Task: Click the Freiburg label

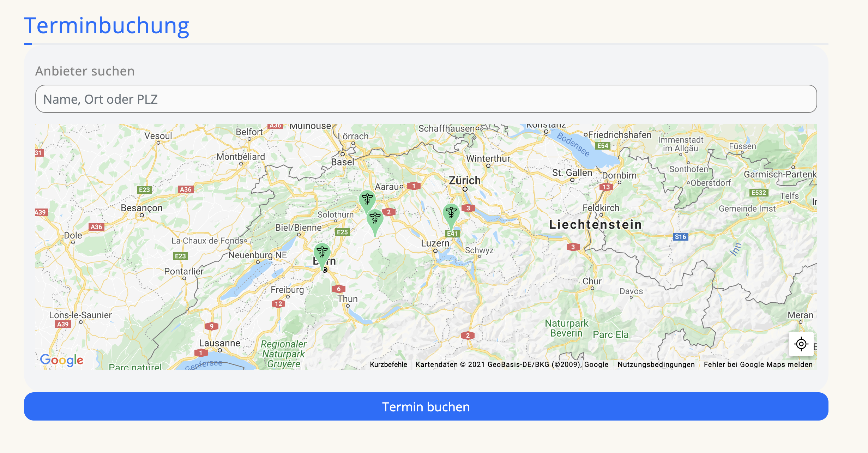Action: (287, 290)
